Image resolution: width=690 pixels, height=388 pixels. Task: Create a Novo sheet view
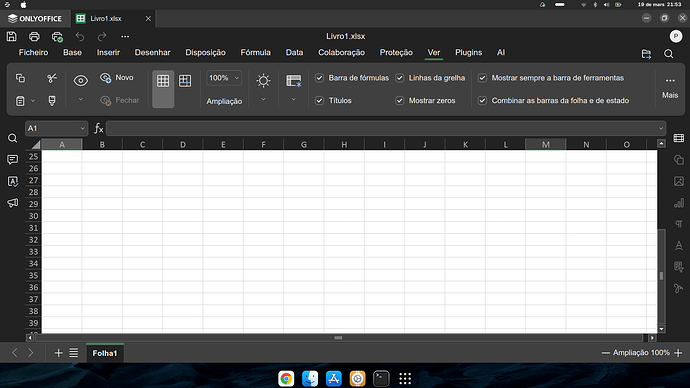pyautogui.click(x=117, y=78)
